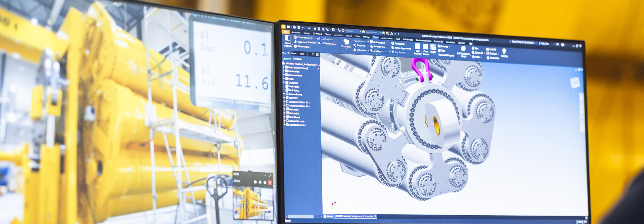This screenshot has height=224, width=644.
Task: Click the Appearance color wheel swatch
Action: click(364, 32)
